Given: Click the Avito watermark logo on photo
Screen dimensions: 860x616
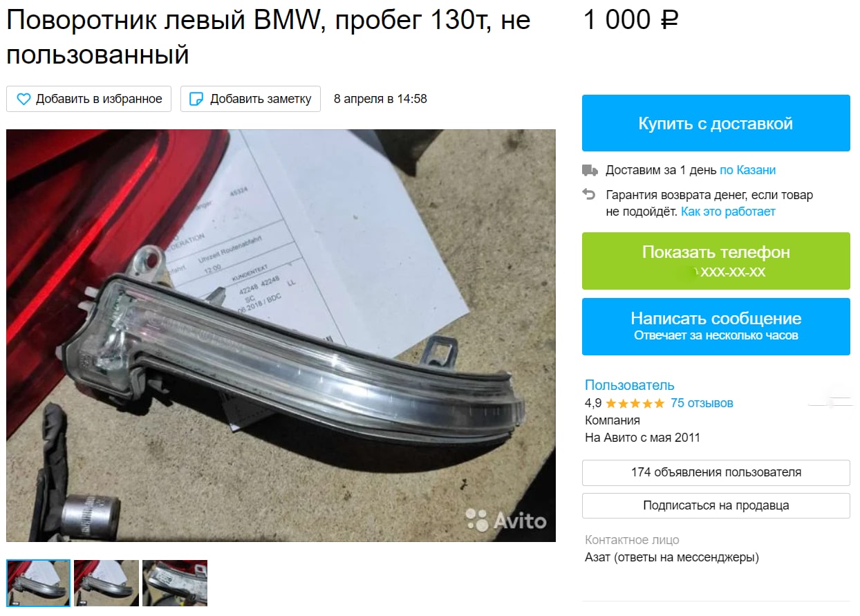Looking at the screenshot, I should (x=506, y=520).
